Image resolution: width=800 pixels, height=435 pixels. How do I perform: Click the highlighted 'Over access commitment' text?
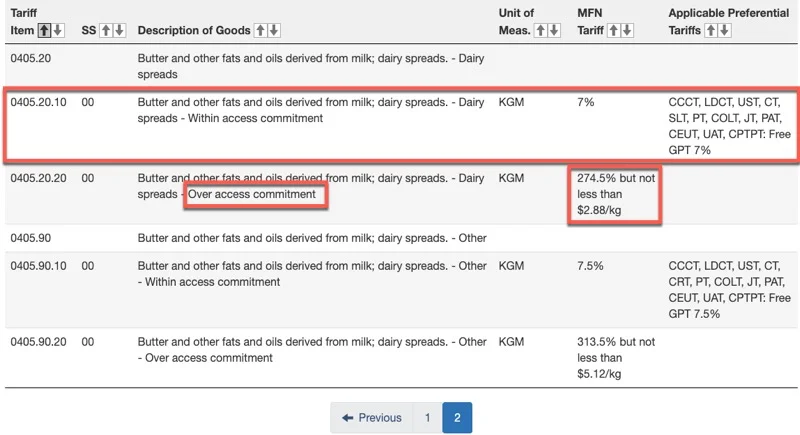tap(255, 194)
